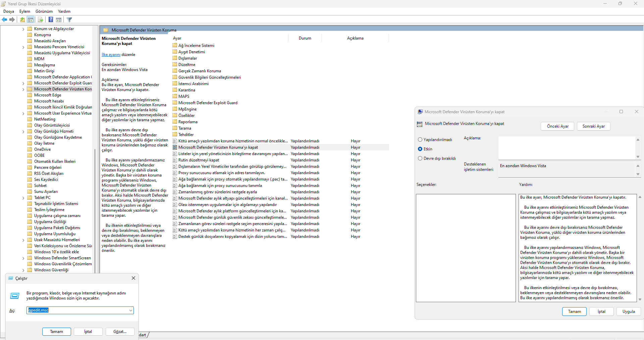Viewport: 644px width, 340px height.
Task: Select the Olası istenmeyen uygulamalar setting row
Action: [281, 205]
